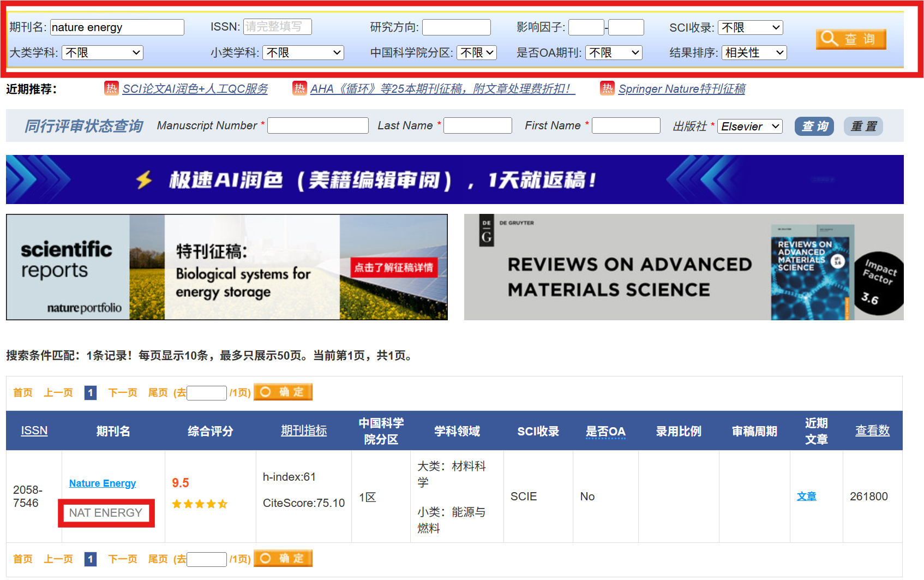Click the Last Name input field
Screen dimensions: 924x580
tap(478, 125)
